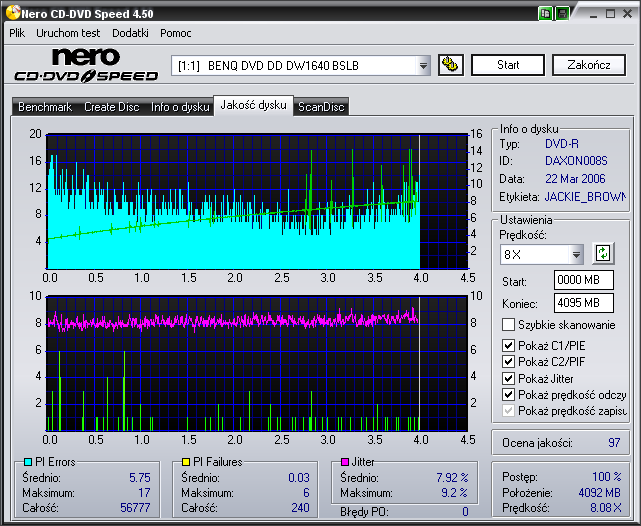This screenshot has width=641, height=526.
Task: Click the PI Errors average 5.75
Action: click(x=139, y=477)
